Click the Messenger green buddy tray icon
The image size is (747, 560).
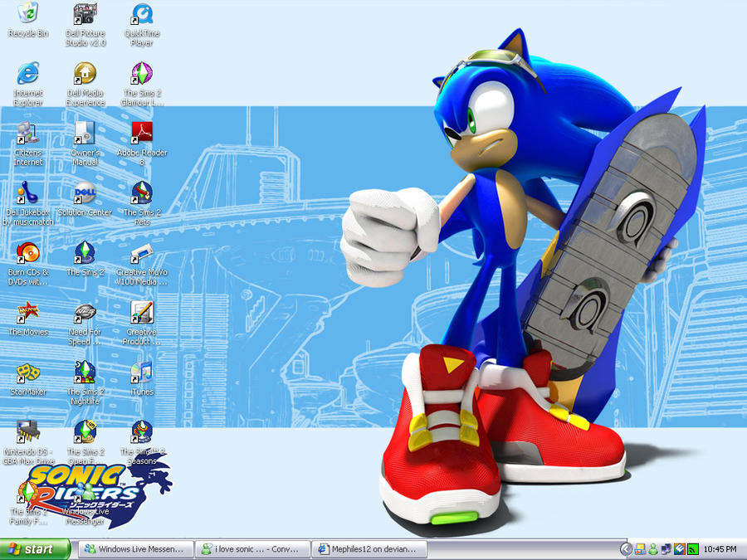click(x=653, y=549)
